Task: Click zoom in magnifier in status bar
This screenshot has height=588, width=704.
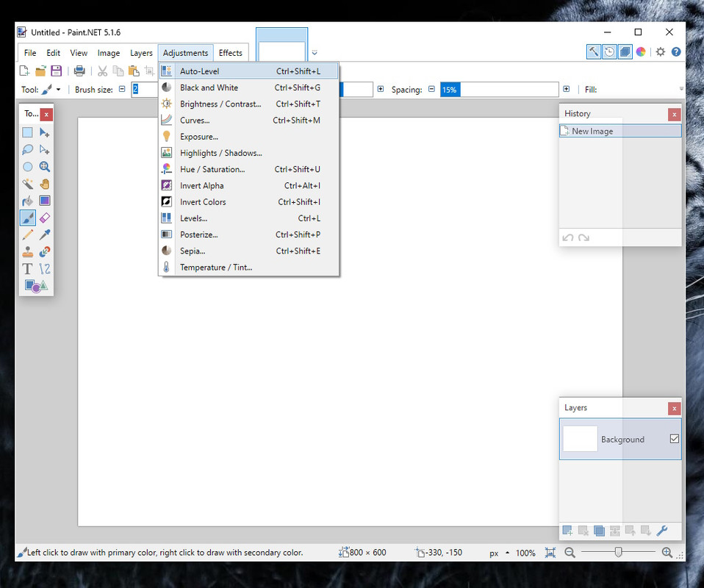Action: (667, 553)
